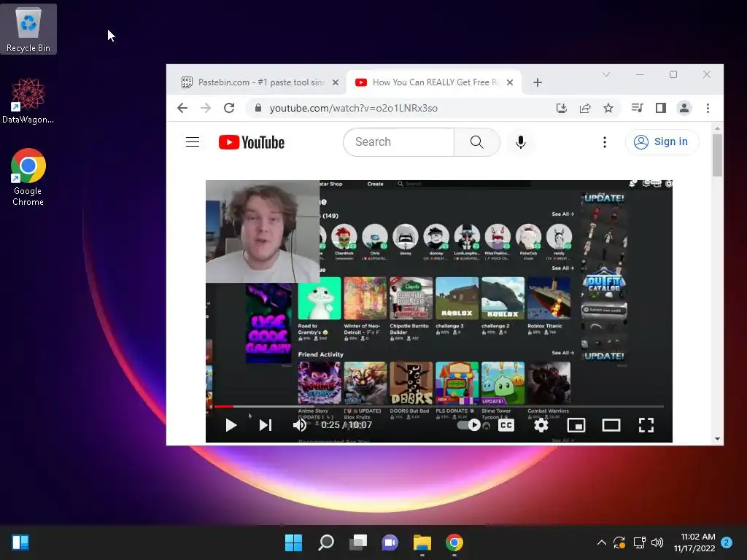Image resolution: width=747 pixels, height=560 pixels.
Task: Go back with the browser back arrow
Action: point(182,108)
